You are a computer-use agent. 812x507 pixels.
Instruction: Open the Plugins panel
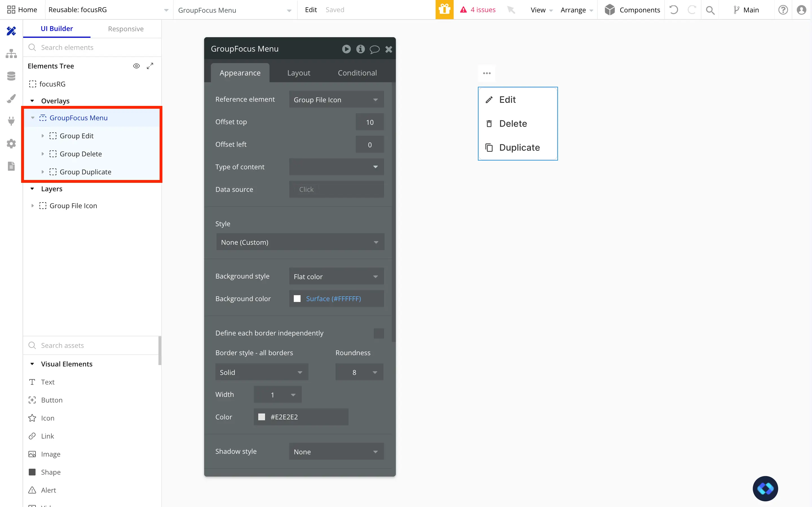tap(11, 121)
